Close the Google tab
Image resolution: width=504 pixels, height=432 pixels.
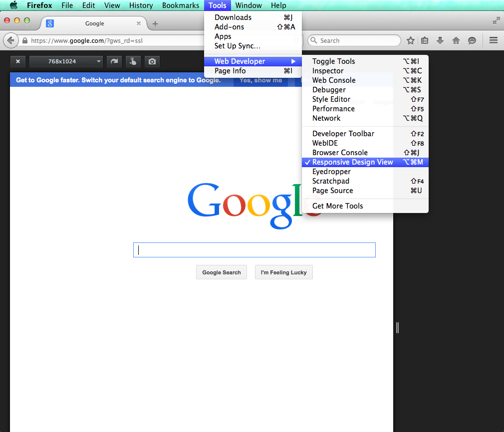(x=139, y=23)
